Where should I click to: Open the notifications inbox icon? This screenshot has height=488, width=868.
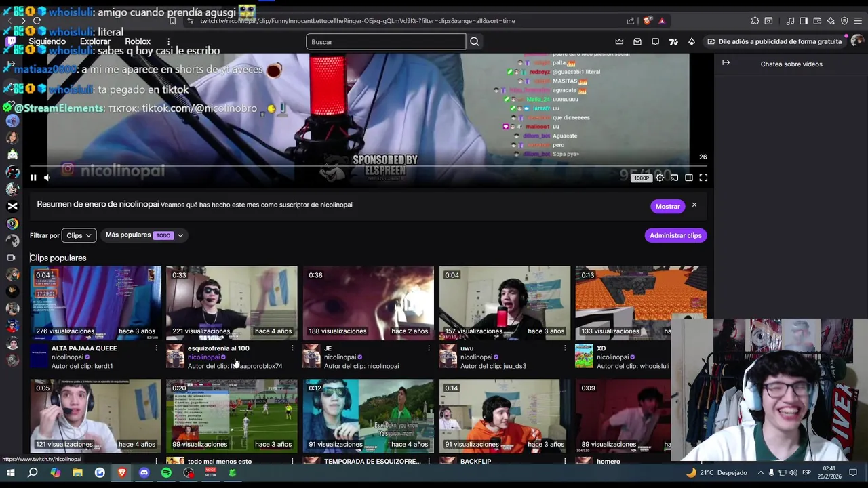click(637, 41)
